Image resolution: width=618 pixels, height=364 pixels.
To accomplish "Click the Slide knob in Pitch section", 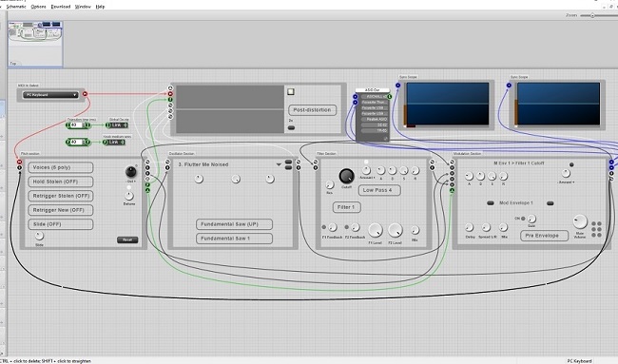I will (39, 236).
